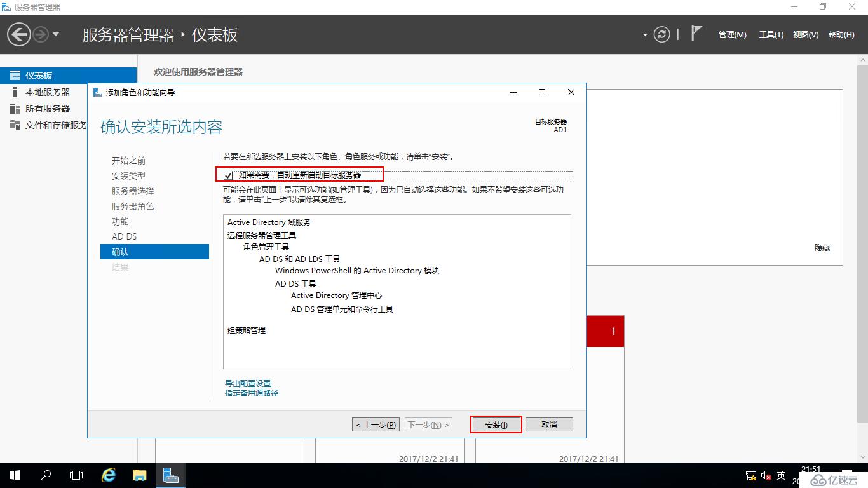
Task: Go to AD DS wizard step
Action: click(124, 236)
